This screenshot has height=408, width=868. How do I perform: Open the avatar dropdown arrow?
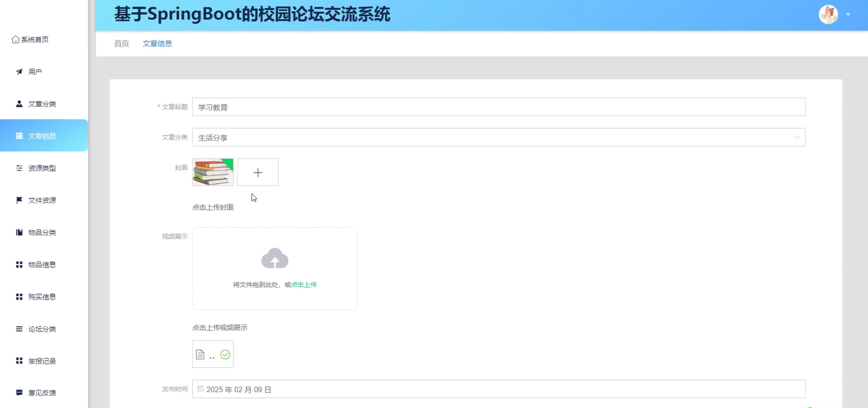click(848, 15)
